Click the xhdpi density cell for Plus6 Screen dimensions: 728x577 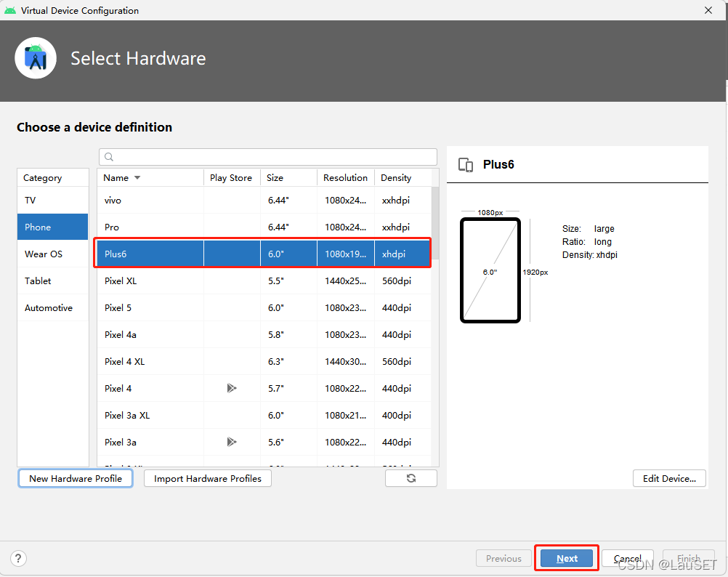[x=403, y=254]
